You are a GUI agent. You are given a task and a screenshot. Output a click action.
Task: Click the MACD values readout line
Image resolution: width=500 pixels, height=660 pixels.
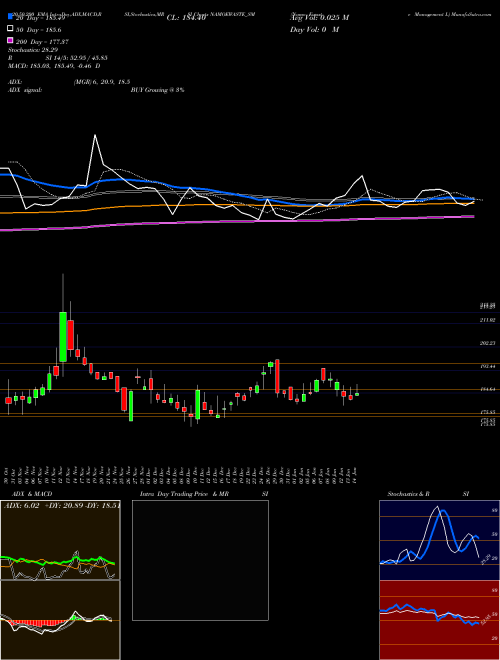[x=54, y=66]
